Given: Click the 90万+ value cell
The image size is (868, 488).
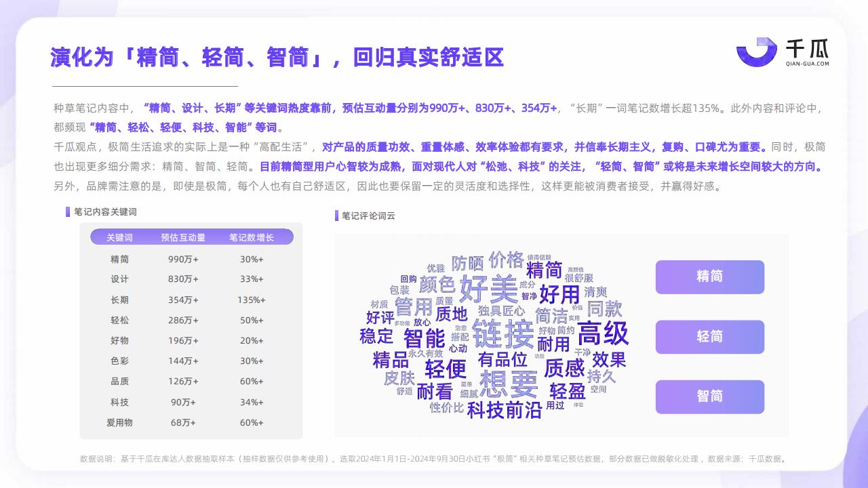Looking at the screenshot, I should pyautogui.click(x=183, y=402).
